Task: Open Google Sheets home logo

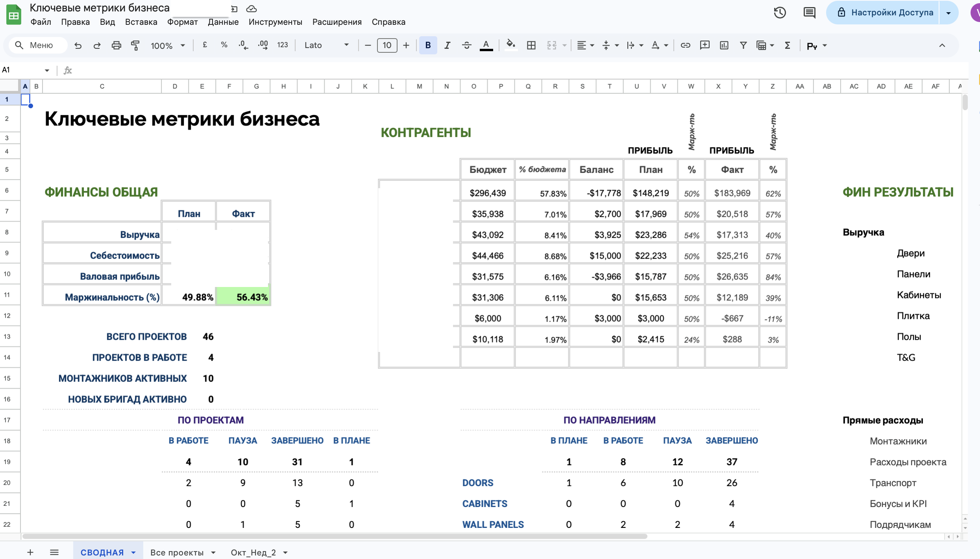Action: pos(14,15)
